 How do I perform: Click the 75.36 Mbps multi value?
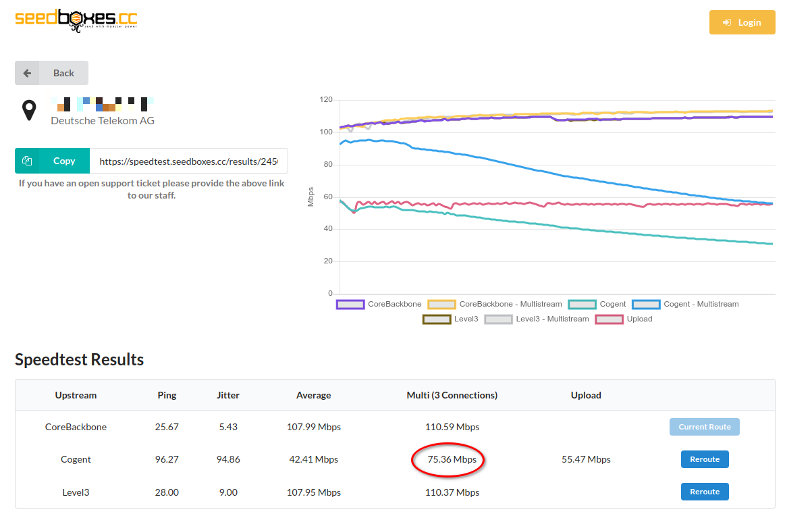coord(452,459)
